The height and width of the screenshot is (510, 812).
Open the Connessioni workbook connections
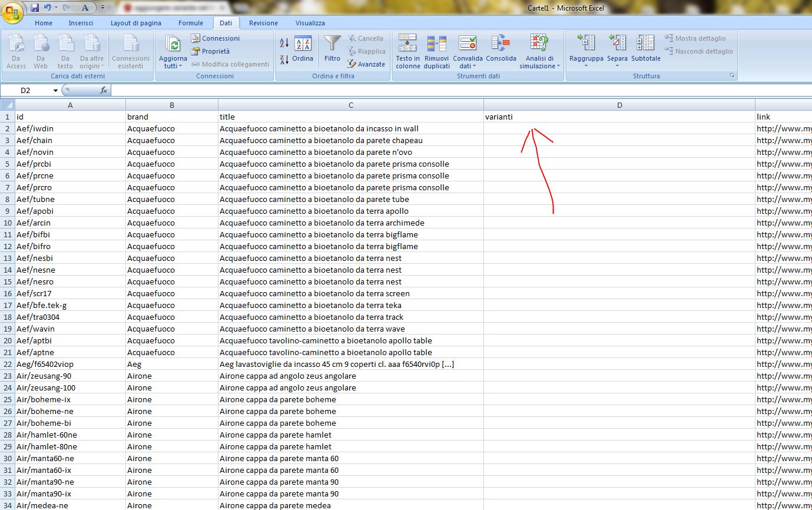pyautogui.click(x=215, y=38)
